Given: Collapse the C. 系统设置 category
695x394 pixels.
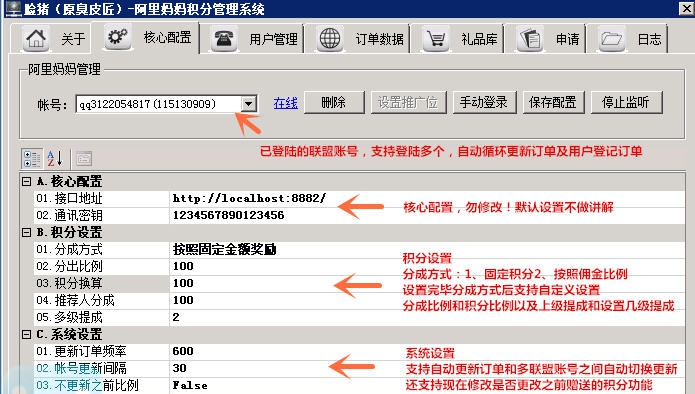Looking at the screenshot, I should click(x=27, y=334).
